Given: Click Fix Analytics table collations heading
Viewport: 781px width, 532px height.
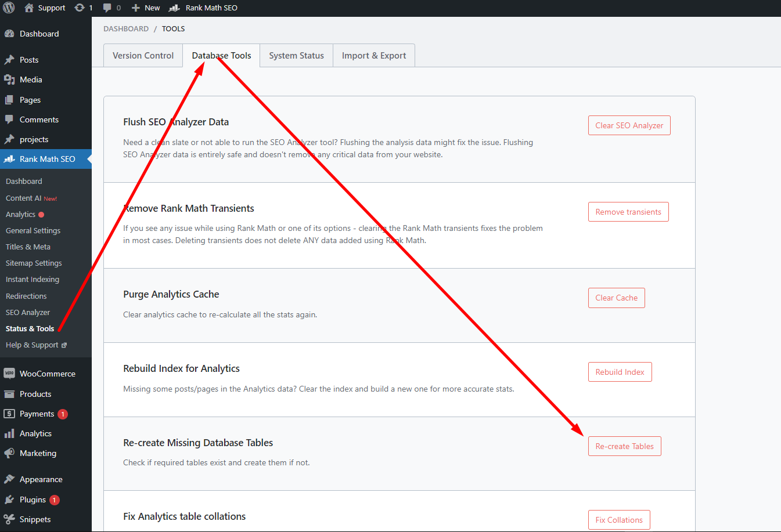Looking at the screenshot, I should point(184,516).
